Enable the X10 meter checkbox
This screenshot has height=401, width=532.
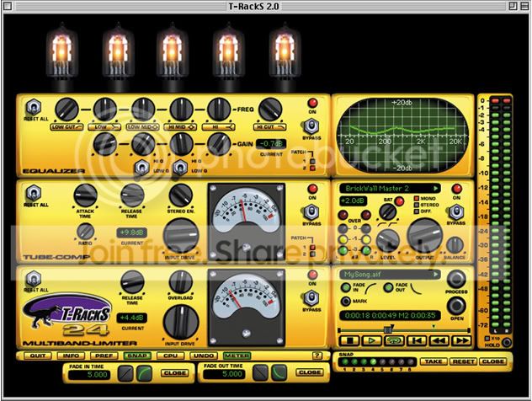[x=487, y=339]
